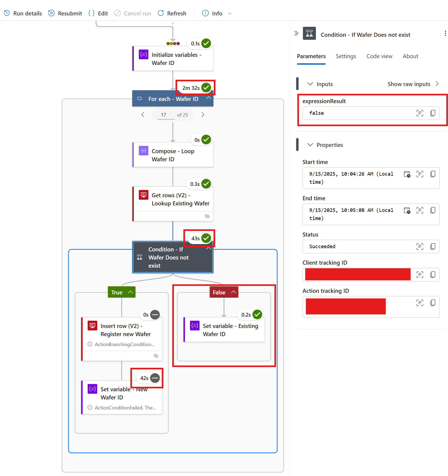Screen dimensions: 448x476
Task: Collapse the Properties section
Action: pos(310,145)
